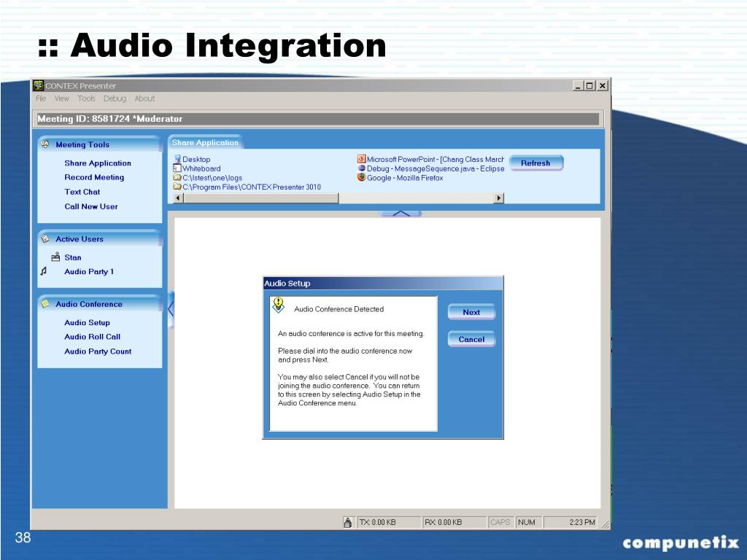Choose the Eclipse Debug window icon

coord(362,168)
